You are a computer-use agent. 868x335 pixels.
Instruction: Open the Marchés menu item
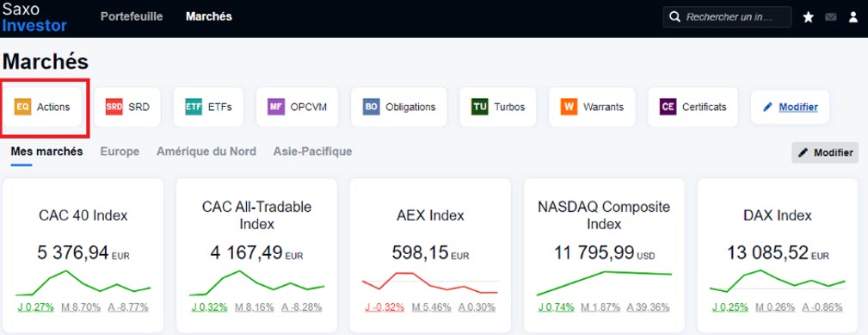coord(209,16)
